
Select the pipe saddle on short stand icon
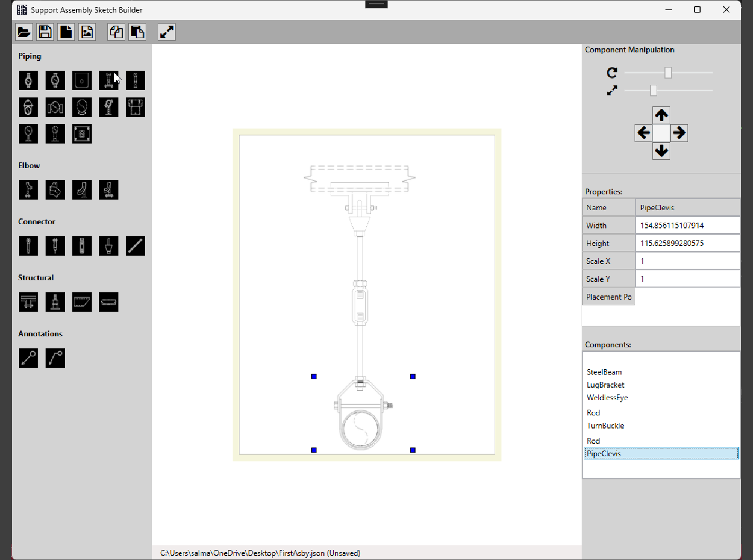28,134
